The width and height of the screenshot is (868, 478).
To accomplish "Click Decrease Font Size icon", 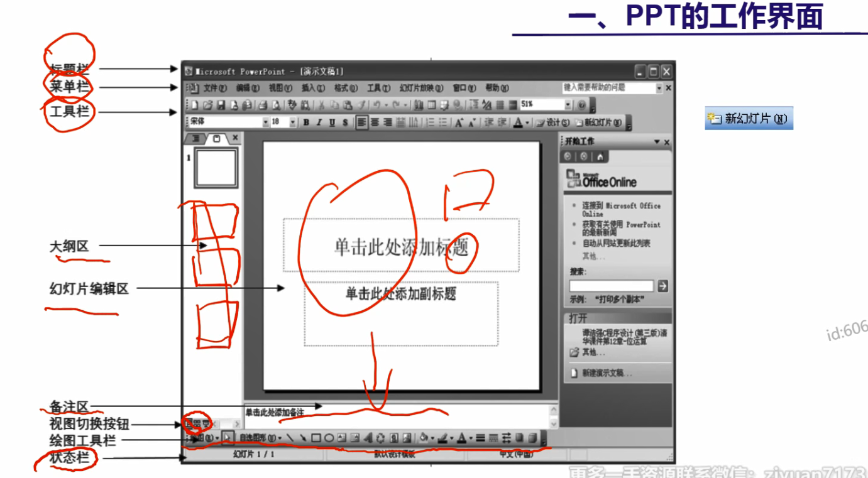I will (x=472, y=122).
